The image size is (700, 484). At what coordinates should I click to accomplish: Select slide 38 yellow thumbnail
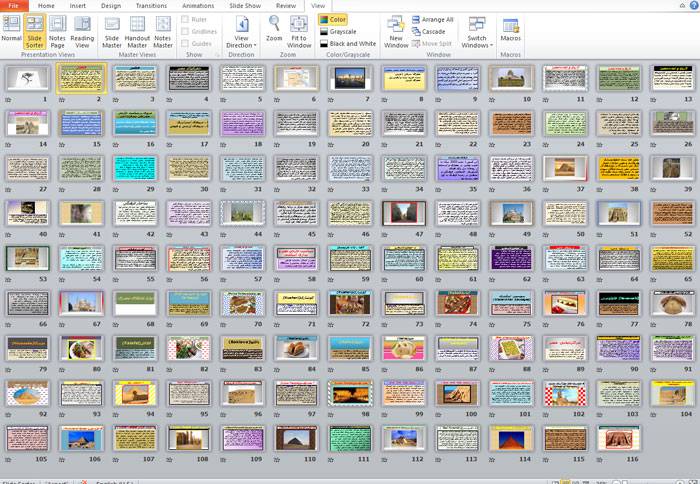[x=619, y=168]
